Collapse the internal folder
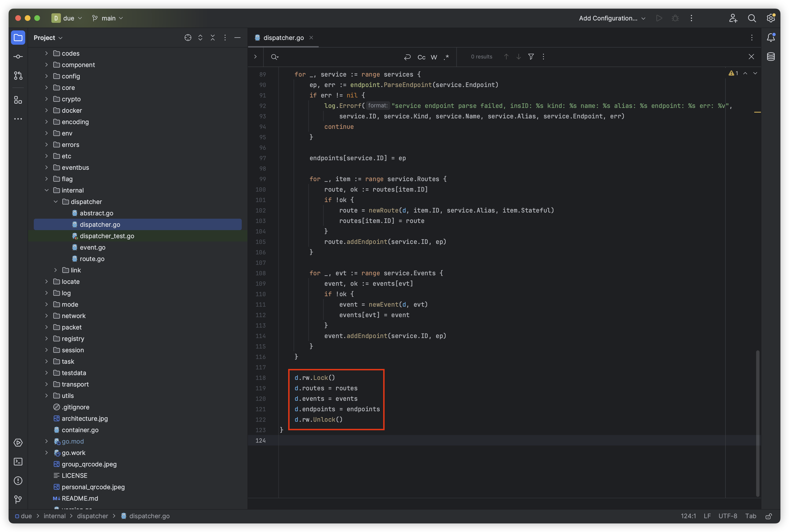The width and height of the screenshot is (789, 532). [46, 190]
